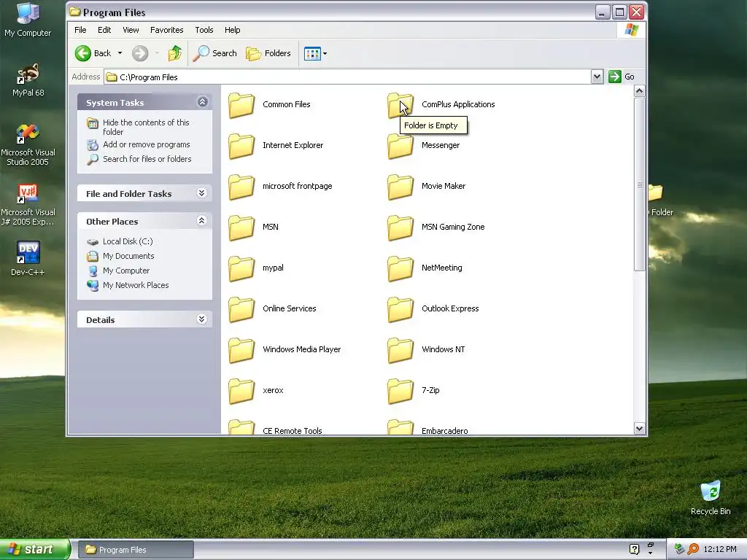The image size is (747, 560).
Task: Select the microsoft frontpage folder icon
Action: click(241, 187)
